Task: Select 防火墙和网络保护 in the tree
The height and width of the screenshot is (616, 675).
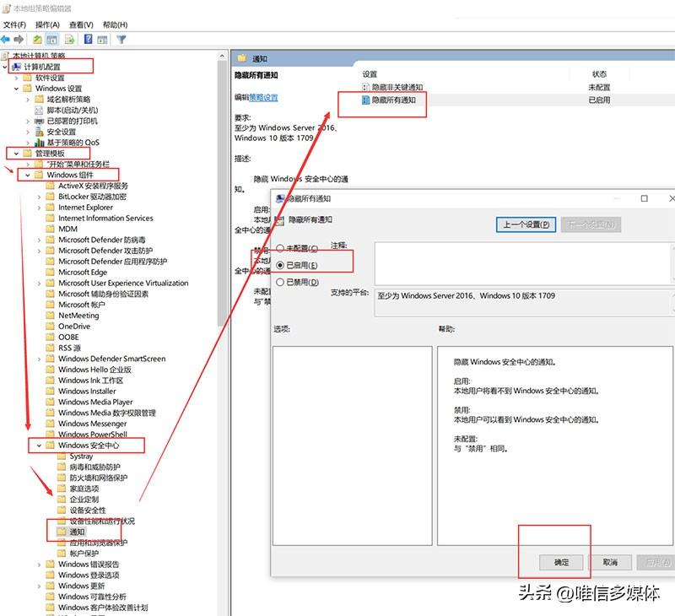Action: (99, 478)
